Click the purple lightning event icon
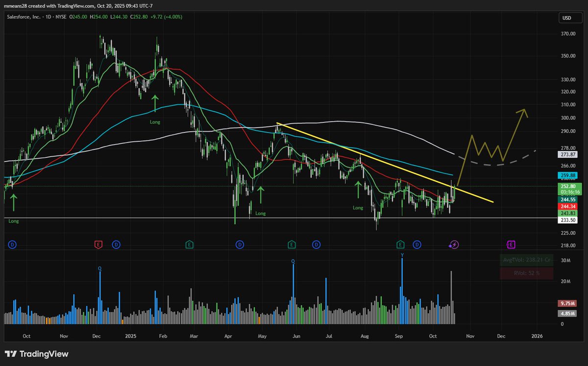This screenshot has width=588, height=366. point(454,244)
